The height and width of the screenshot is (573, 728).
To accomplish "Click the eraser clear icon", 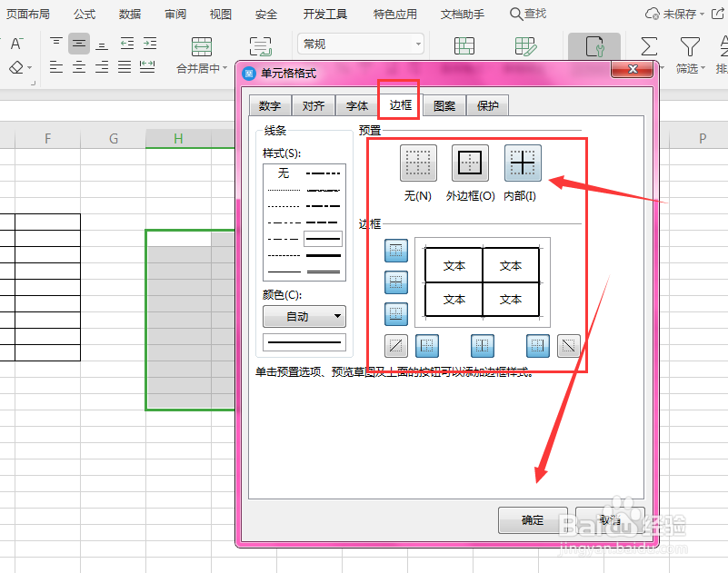I will (16, 68).
